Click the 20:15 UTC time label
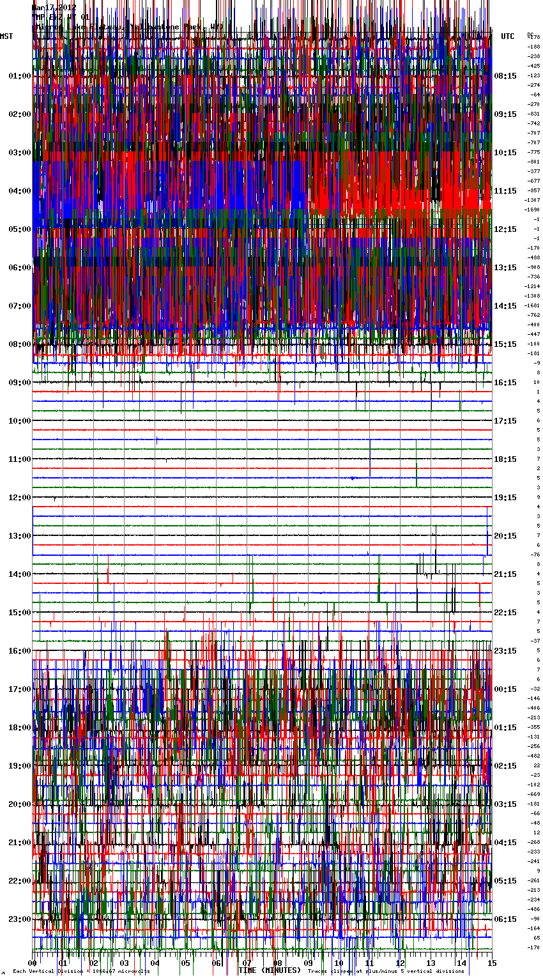 point(505,536)
